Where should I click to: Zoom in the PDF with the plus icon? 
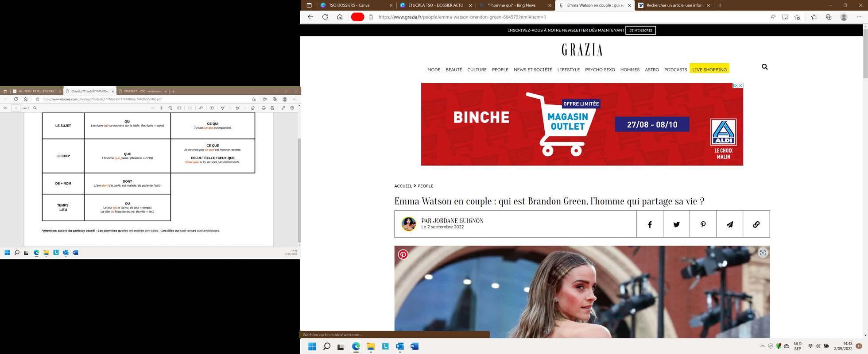[161, 108]
